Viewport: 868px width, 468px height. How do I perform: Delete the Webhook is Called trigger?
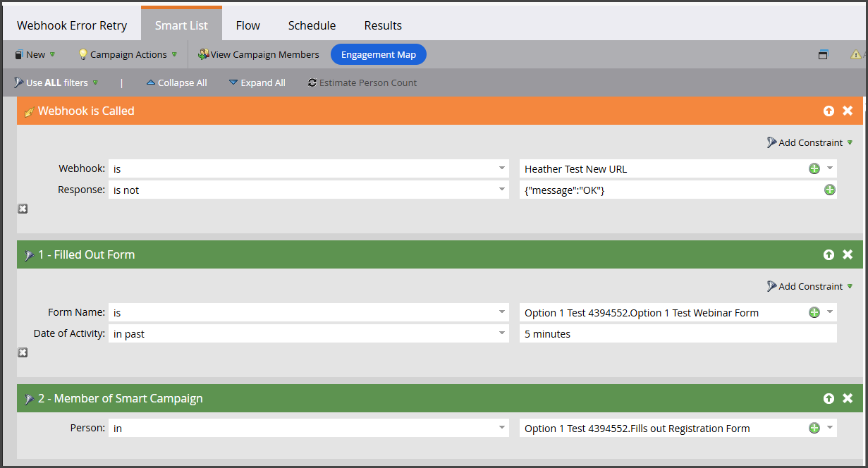tap(848, 111)
